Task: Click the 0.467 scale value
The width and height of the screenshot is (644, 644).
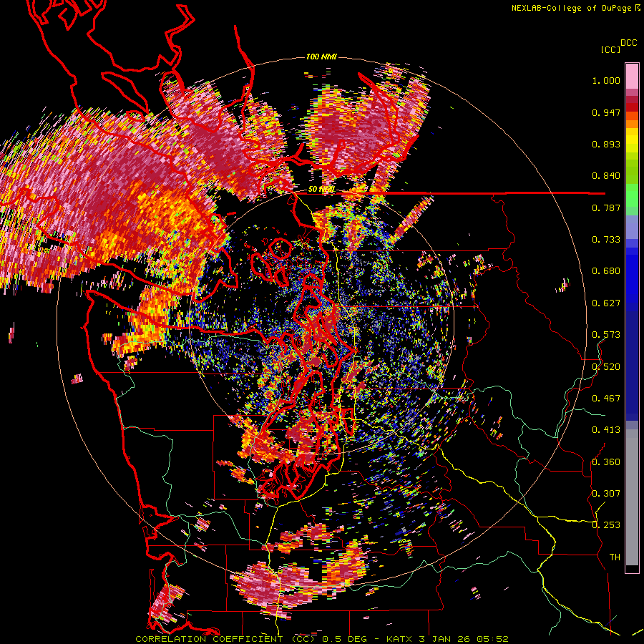Action: pos(606,398)
